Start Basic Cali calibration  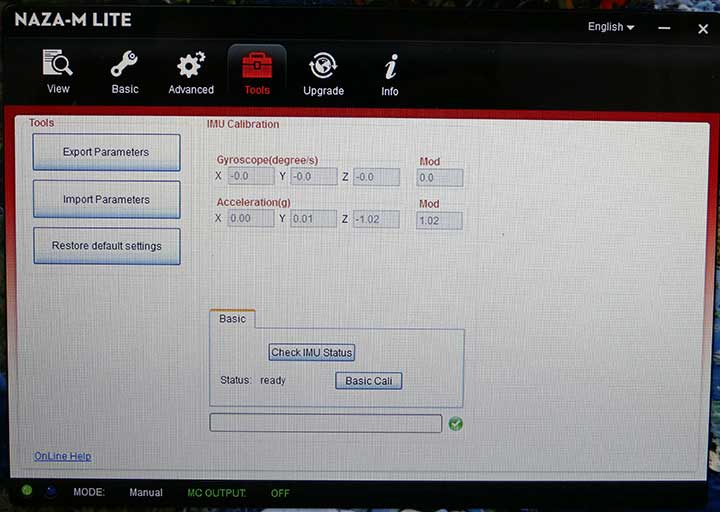click(x=368, y=381)
